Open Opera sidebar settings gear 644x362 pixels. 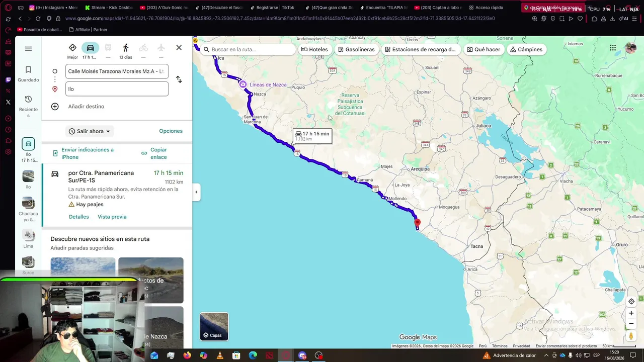[8, 152]
